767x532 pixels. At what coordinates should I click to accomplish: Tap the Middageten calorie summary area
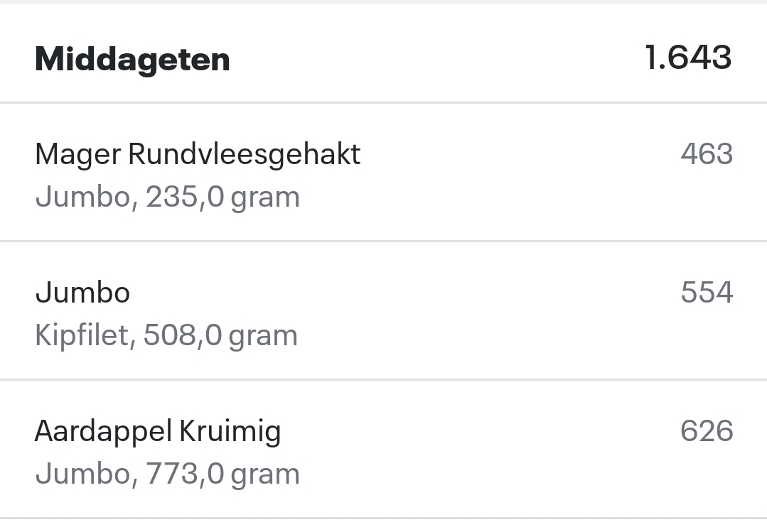688,56
